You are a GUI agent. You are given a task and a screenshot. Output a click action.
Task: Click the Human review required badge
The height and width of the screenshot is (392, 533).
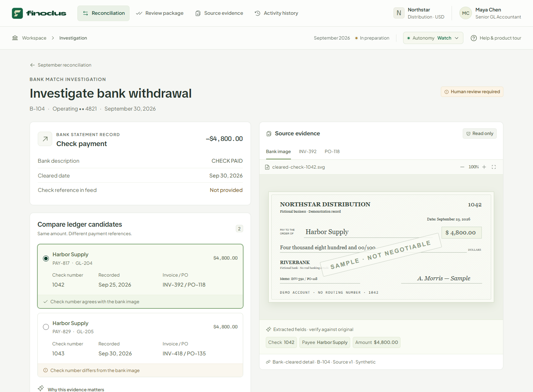(x=472, y=92)
